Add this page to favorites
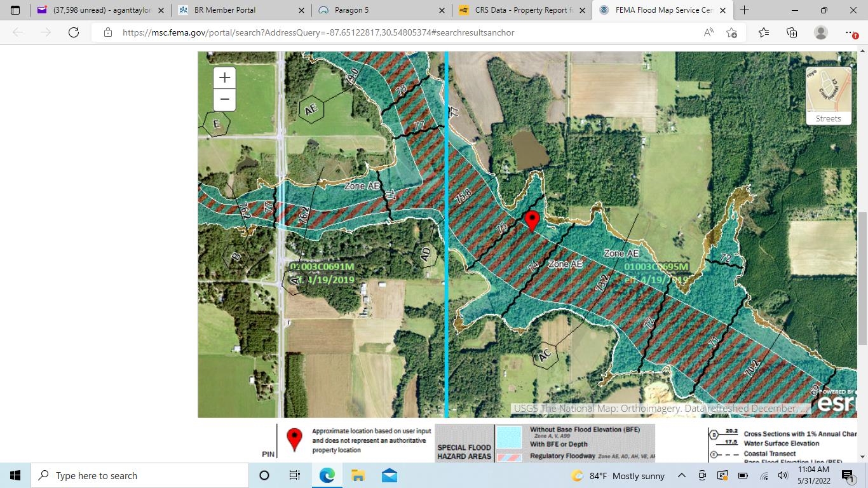This screenshot has height=488, width=868. click(731, 32)
